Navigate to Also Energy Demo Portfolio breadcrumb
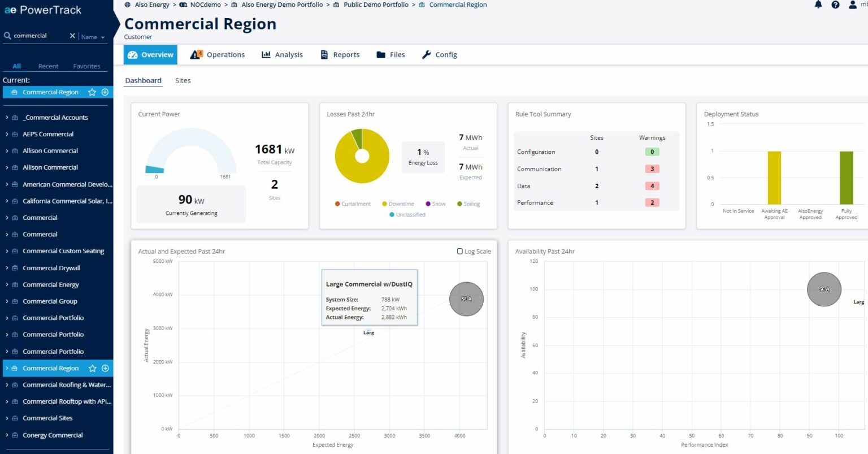Screen dimensions: 868x454 pyautogui.click(x=283, y=5)
